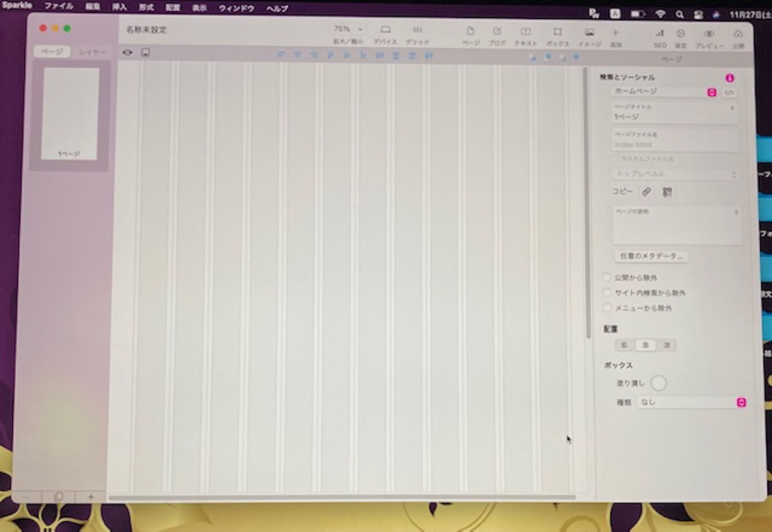Open the 75% zoom dropdown
This screenshot has width=772, height=532.
point(349,29)
